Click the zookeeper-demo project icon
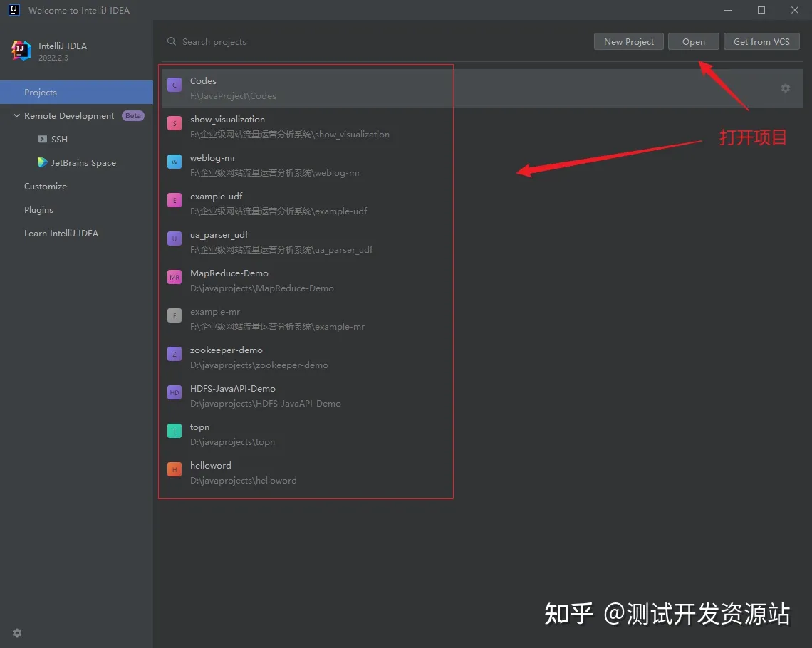The width and height of the screenshot is (812, 648). pyautogui.click(x=175, y=354)
